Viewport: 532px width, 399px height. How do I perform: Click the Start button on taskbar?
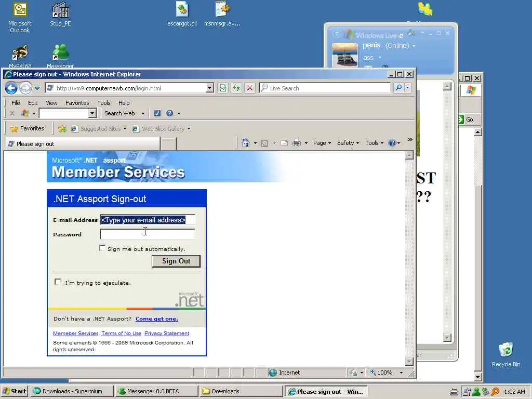tap(14, 391)
